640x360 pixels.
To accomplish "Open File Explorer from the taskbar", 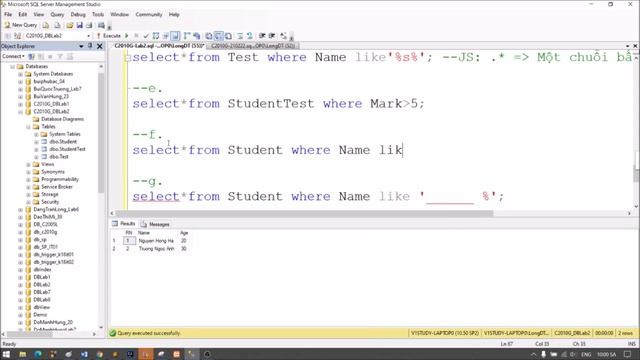I will (x=22, y=354).
